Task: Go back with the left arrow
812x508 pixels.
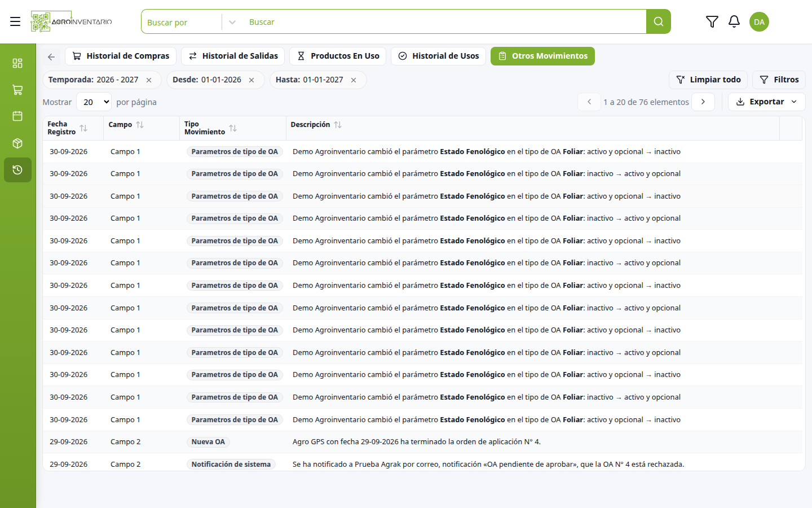Action: 51,56
